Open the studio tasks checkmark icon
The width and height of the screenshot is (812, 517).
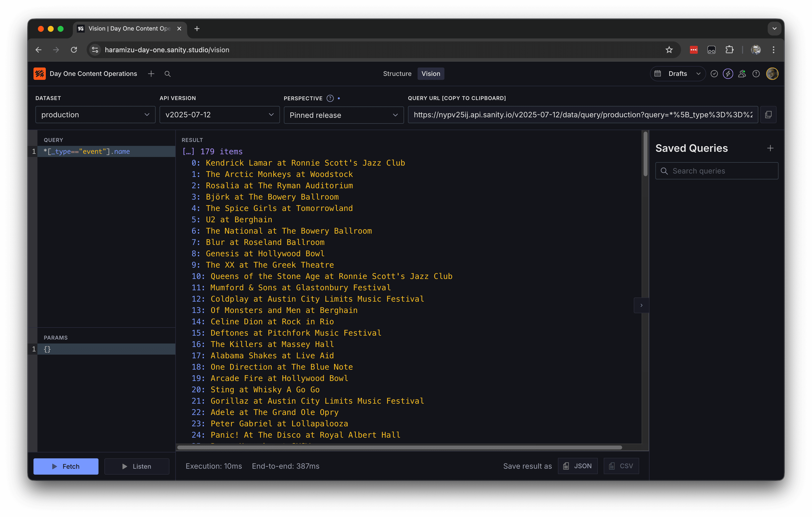click(x=714, y=74)
